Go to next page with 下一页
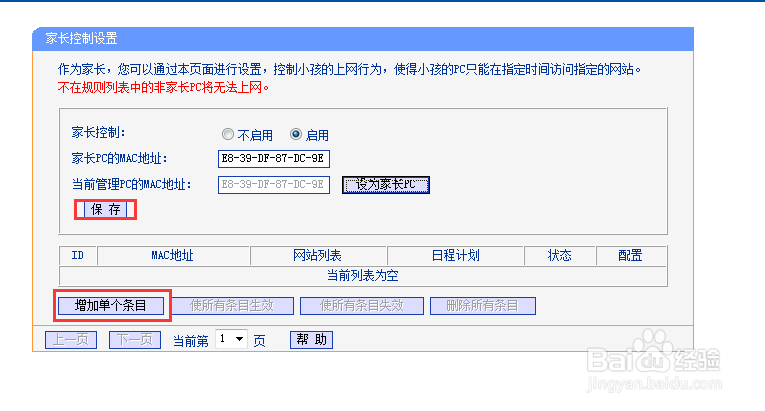Viewport: 765px width, 411px height. 135,340
